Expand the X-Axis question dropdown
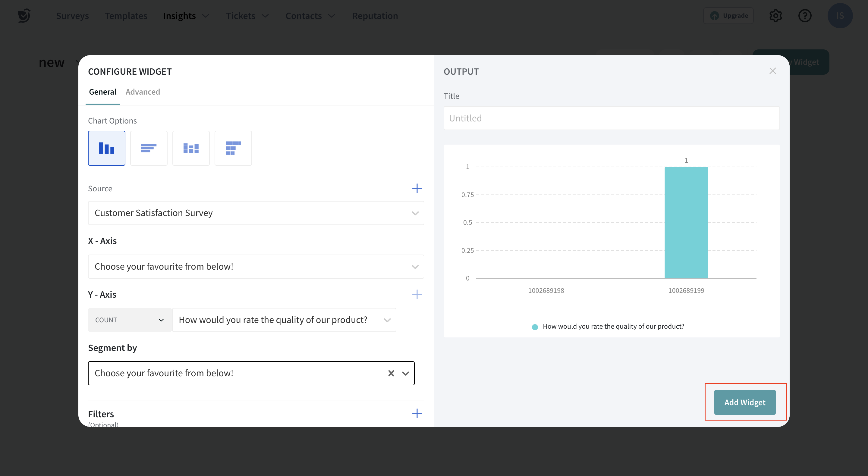The image size is (868, 476). (x=256, y=266)
